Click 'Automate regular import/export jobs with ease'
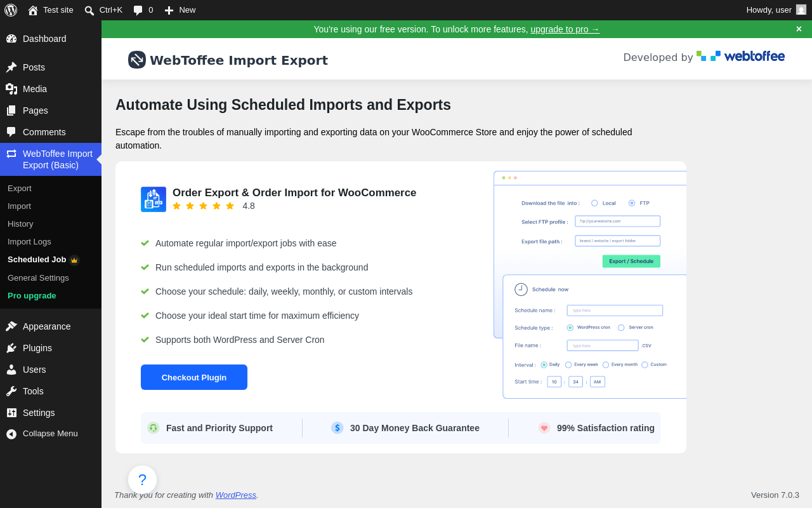The height and width of the screenshot is (508, 812). [246, 243]
